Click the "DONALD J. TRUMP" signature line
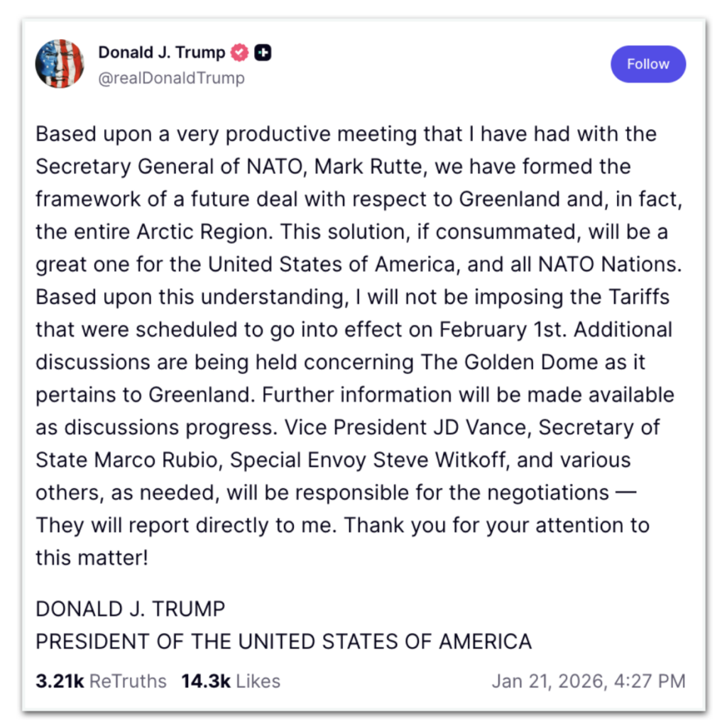The height and width of the screenshot is (728, 727). click(x=131, y=609)
